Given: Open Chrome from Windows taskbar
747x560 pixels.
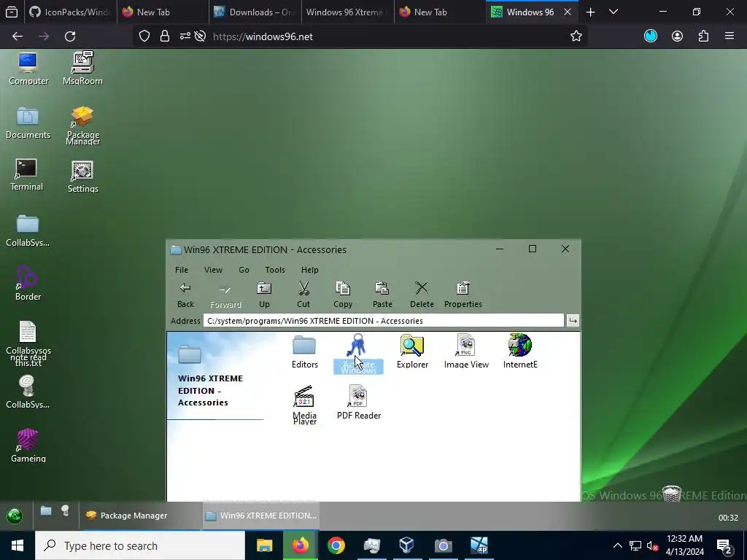Looking at the screenshot, I should pos(336,545).
